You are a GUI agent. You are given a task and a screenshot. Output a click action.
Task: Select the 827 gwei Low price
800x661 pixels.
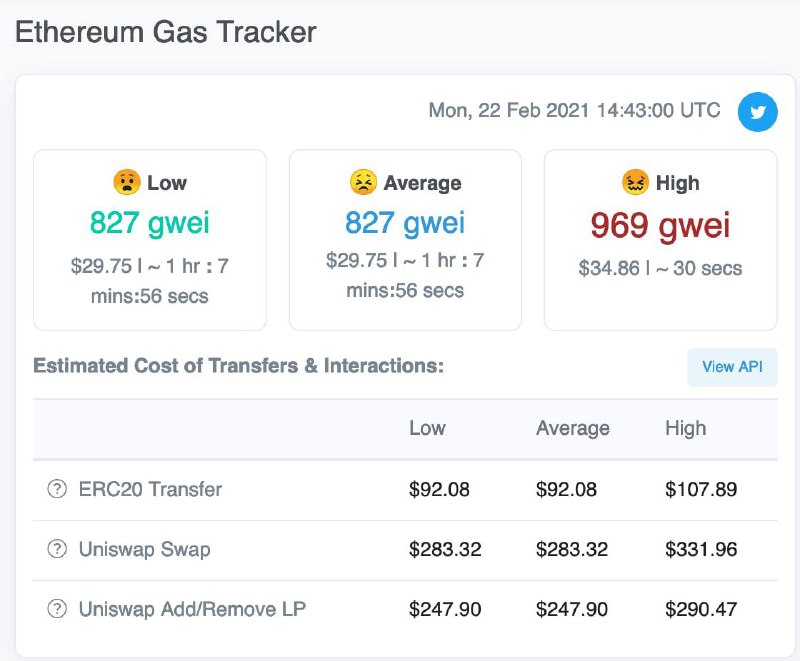[149, 223]
